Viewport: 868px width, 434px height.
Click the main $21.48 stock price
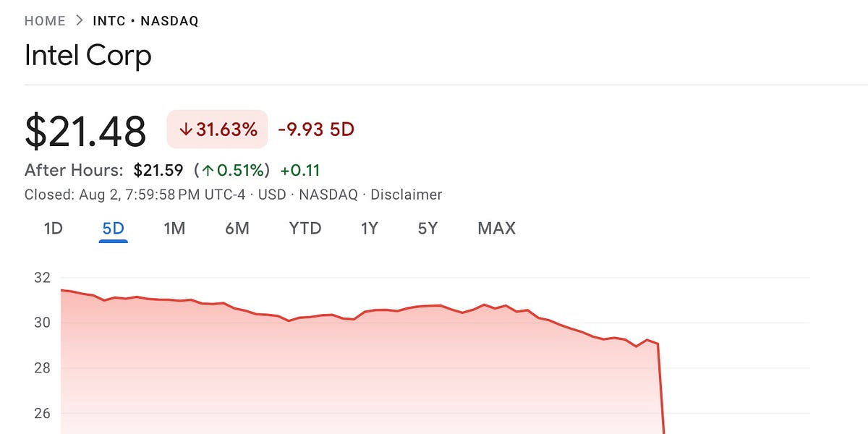(85, 132)
